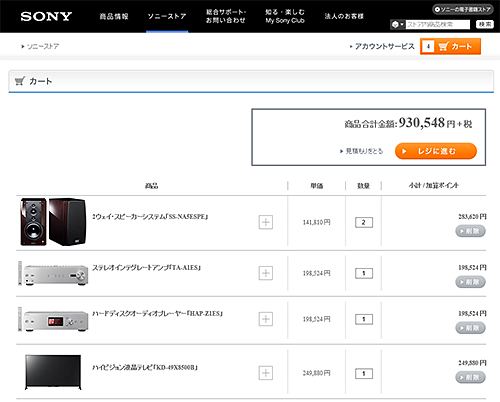500x402 pixels.
Task: Open 総合サポート・お問い合わせ menu
Action: click(226, 16)
